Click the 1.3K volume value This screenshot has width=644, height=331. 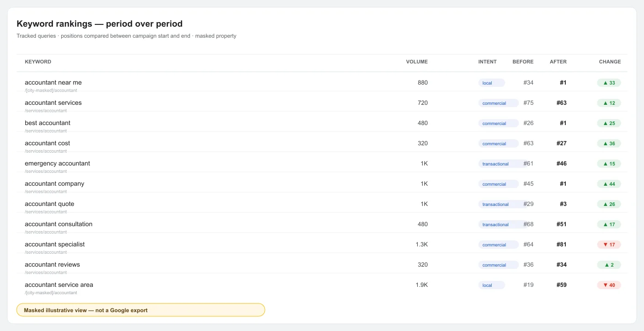pyautogui.click(x=422, y=245)
